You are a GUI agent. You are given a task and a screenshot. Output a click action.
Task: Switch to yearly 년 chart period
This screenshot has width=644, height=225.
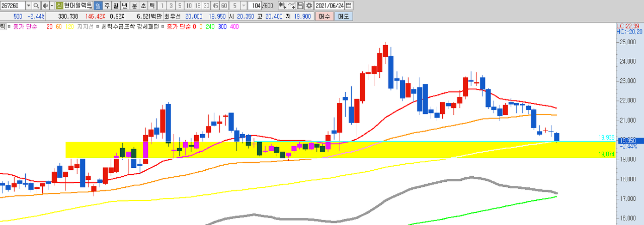tap(125, 6)
